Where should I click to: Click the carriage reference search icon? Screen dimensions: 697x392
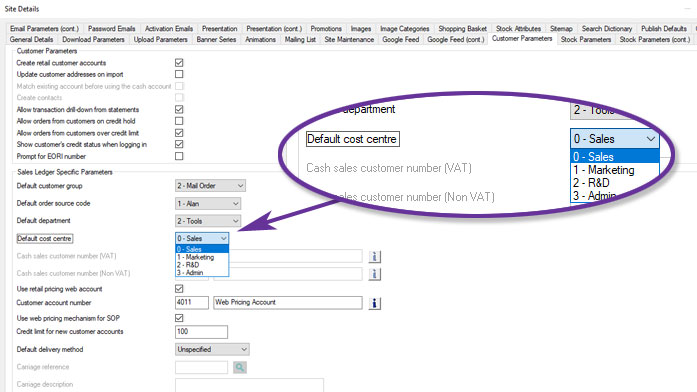[x=240, y=367]
